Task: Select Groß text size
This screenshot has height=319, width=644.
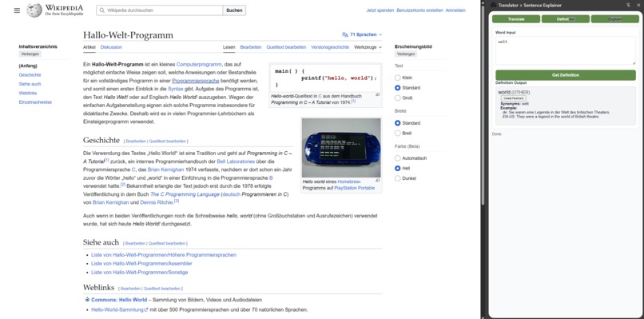Action: pos(397,98)
